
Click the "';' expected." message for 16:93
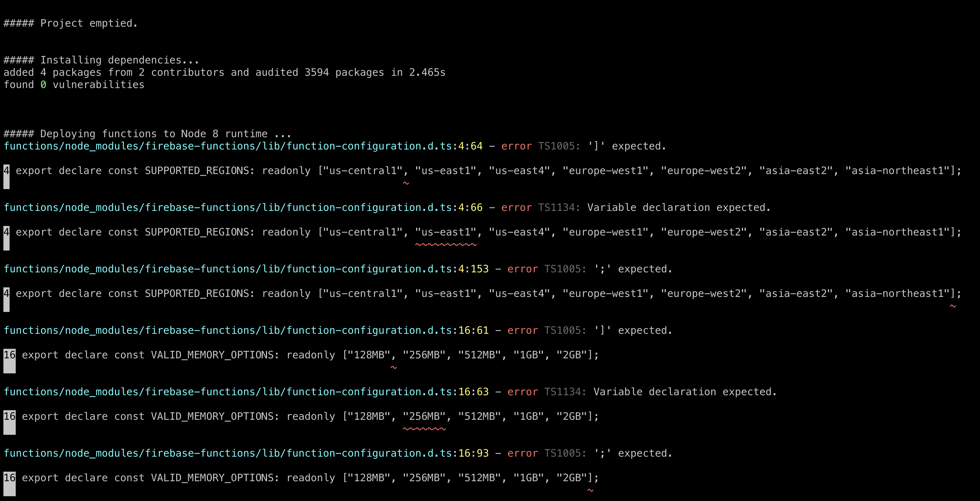[x=633, y=453]
